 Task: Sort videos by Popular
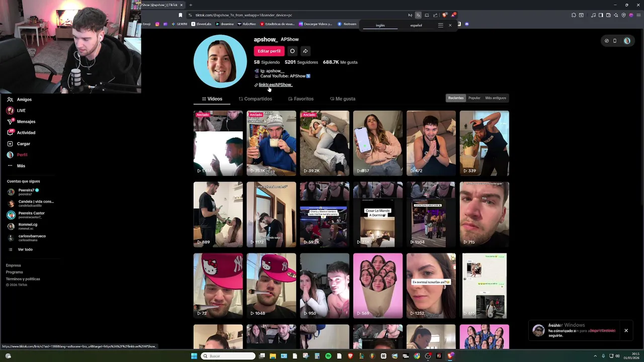[474, 98]
